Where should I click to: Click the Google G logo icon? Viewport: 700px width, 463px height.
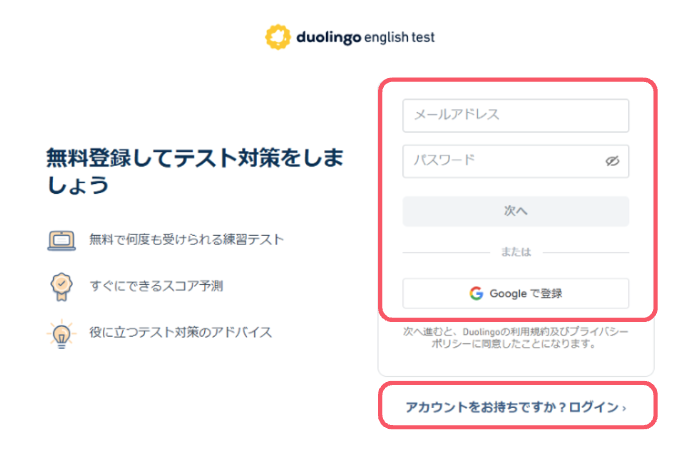(x=476, y=293)
